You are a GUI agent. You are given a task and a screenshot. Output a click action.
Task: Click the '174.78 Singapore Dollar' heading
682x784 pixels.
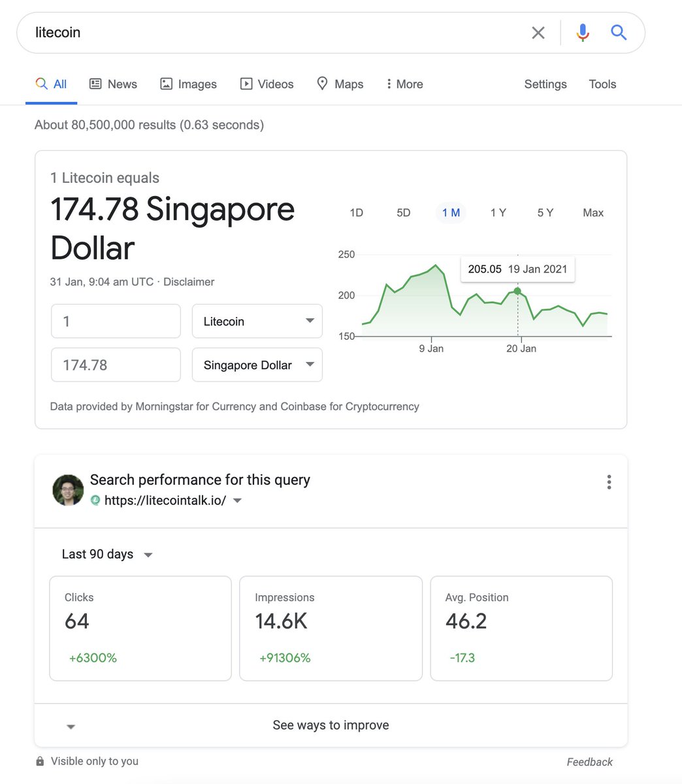click(x=172, y=228)
